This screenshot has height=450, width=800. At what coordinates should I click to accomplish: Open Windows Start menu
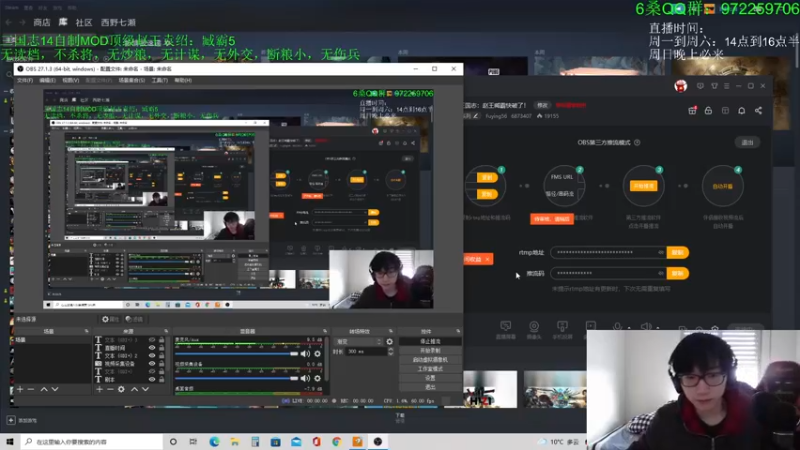coord(10,442)
